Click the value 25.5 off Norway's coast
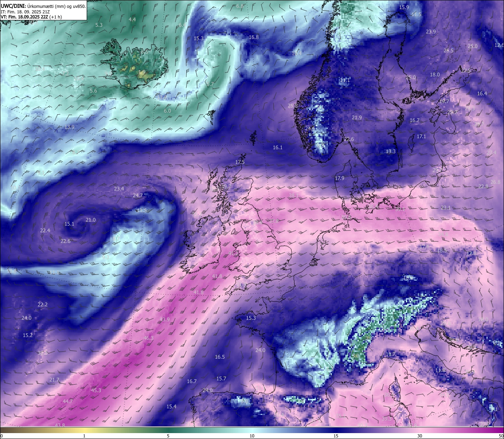The image size is (504, 439). click(x=293, y=106)
